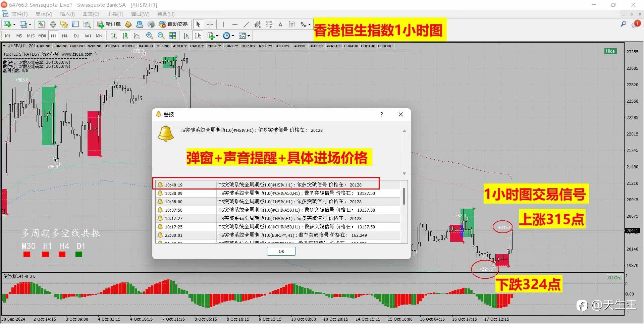Image resolution: width=644 pixels, height=324 pixels.
Task: Zoom out on the chart
Action: [161, 36]
